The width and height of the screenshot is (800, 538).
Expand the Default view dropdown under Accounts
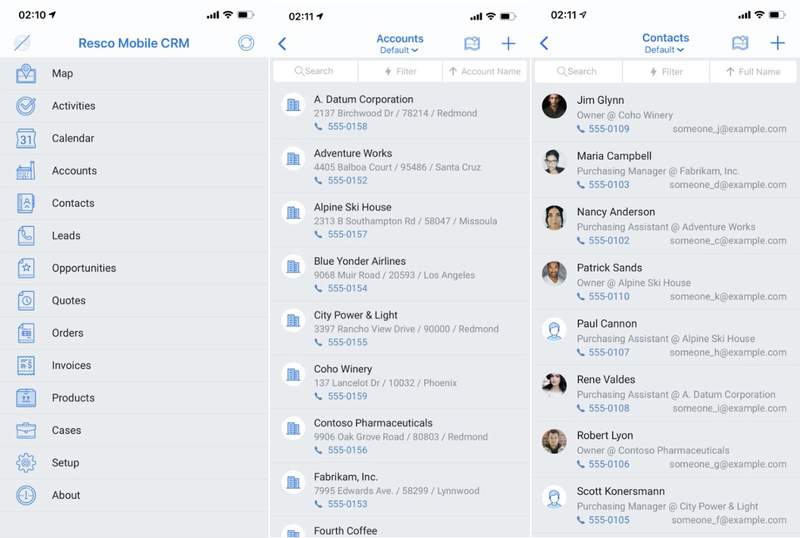399,50
